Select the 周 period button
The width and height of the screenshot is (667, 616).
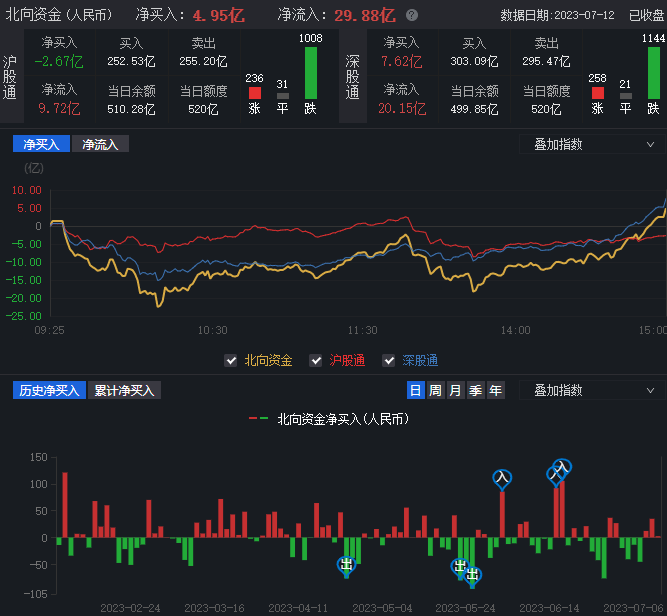tap(435, 390)
